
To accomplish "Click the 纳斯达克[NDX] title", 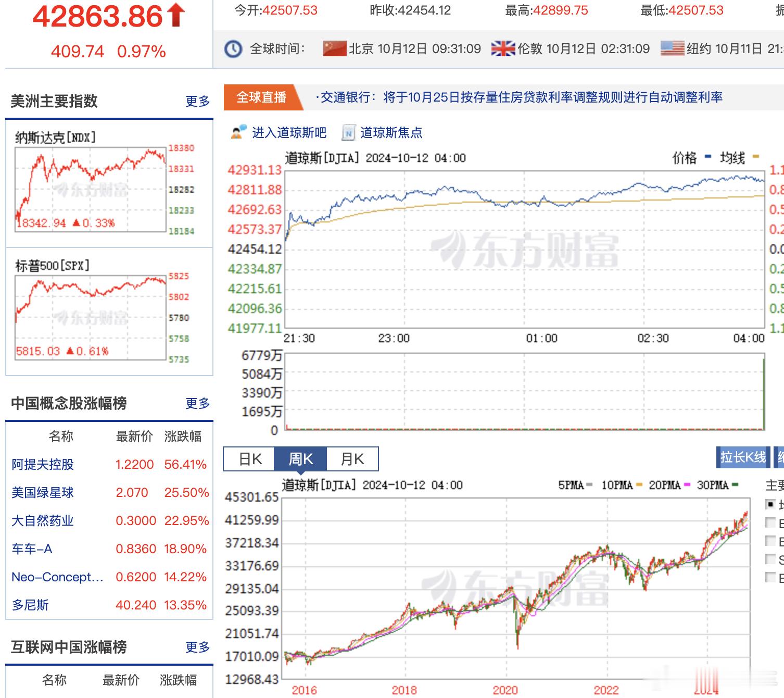I will pyautogui.click(x=55, y=138).
